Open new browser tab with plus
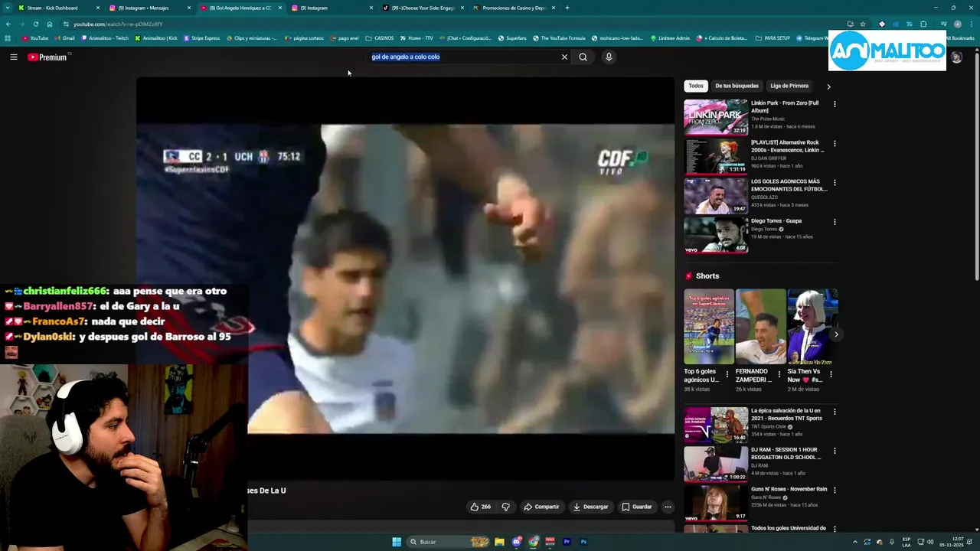Image resolution: width=980 pixels, height=551 pixels. point(567,8)
